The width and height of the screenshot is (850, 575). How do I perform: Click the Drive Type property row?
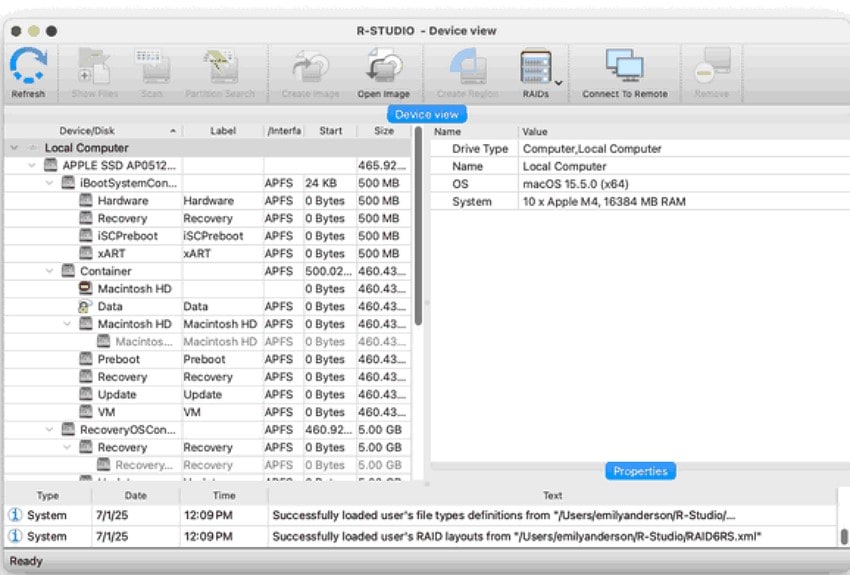640,148
